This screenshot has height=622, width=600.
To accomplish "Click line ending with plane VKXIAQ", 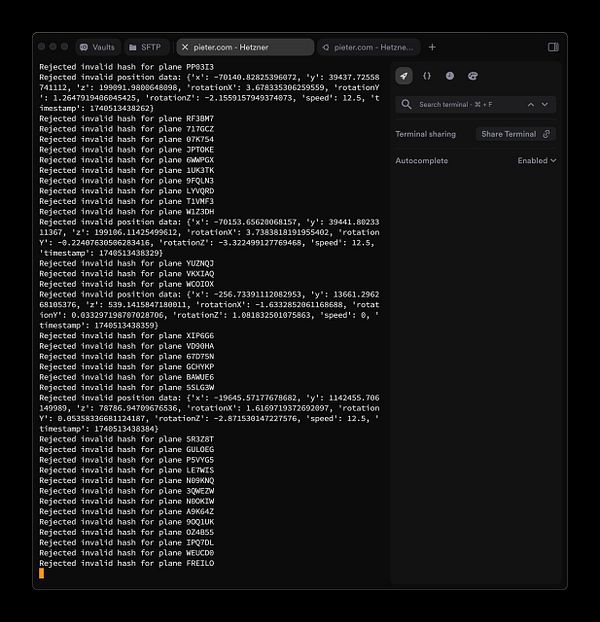I will pos(127,273).
